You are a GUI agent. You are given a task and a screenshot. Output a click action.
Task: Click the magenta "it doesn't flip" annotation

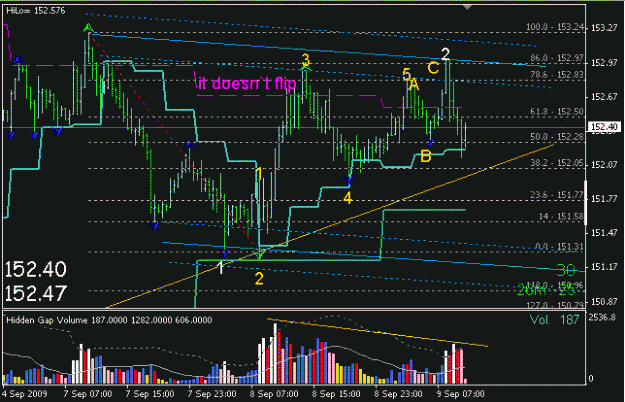(247, 84)
